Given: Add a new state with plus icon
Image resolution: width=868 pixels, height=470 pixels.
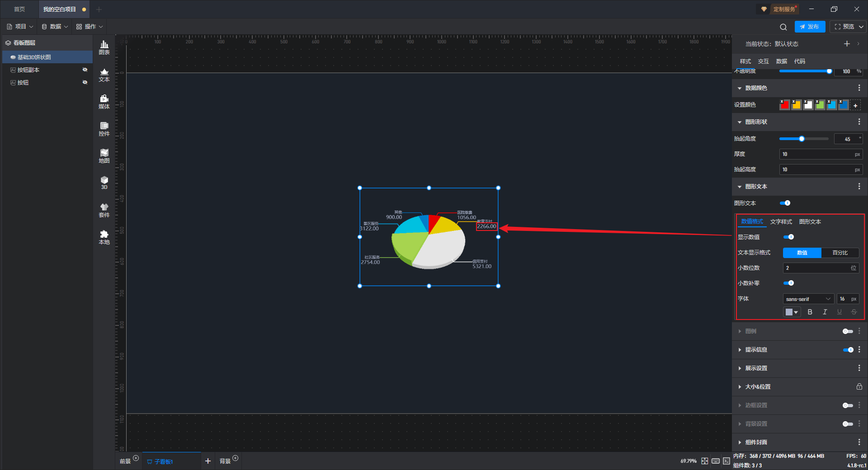Looking at the screenshot, I should (x=847, y=44).
